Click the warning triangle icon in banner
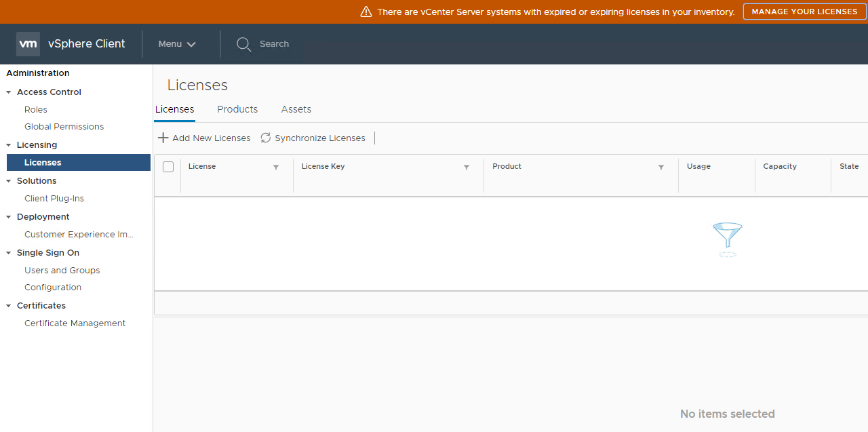The width and height of the screenshot is (868, 432). pos(366,12)
